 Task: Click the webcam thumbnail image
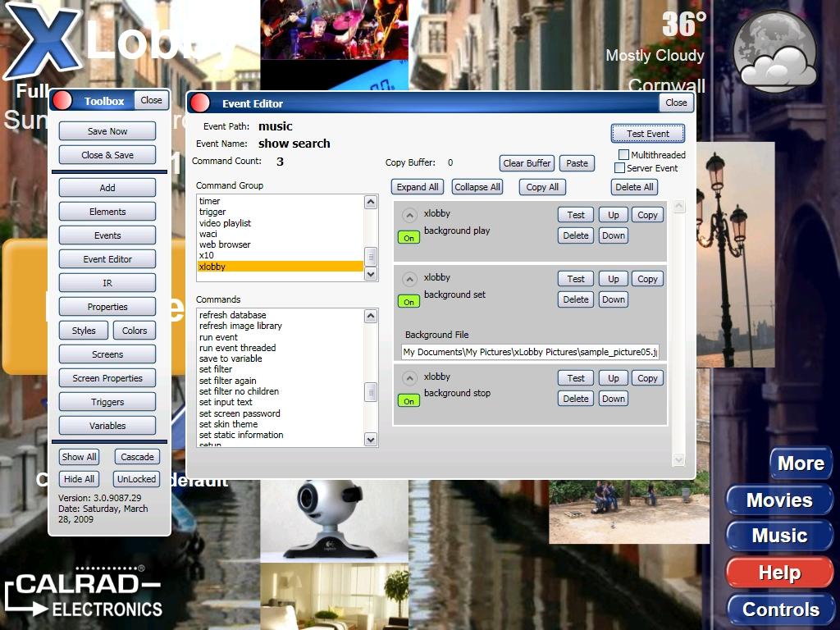(x=335, y=520)
